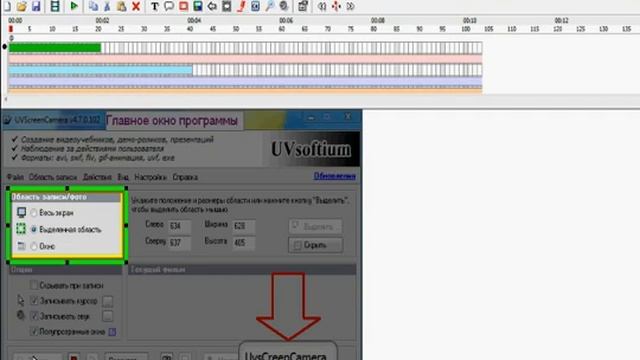Click the small button next to Записывать курсор
The image size is (640, 360).
108,301
